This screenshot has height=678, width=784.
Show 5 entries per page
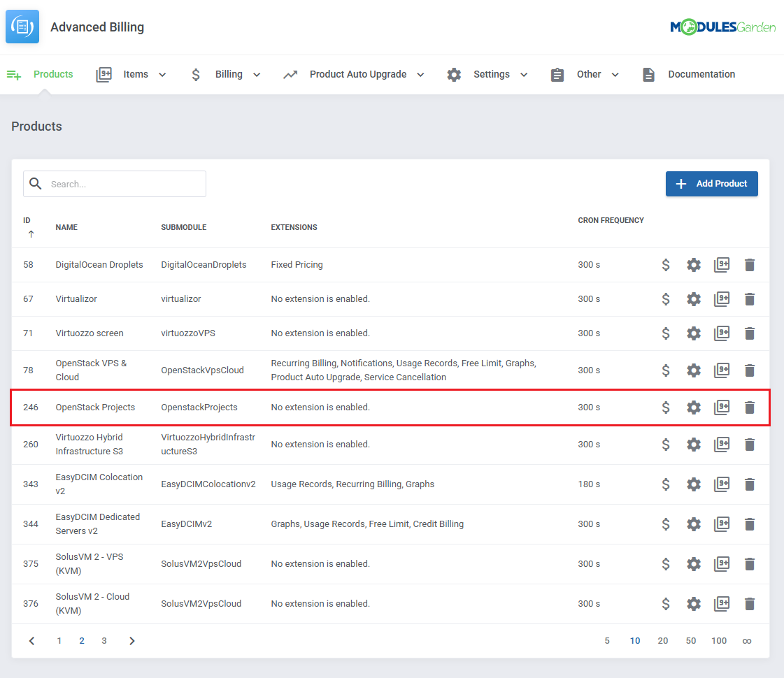pyautogui.click(x=607, y=640)
